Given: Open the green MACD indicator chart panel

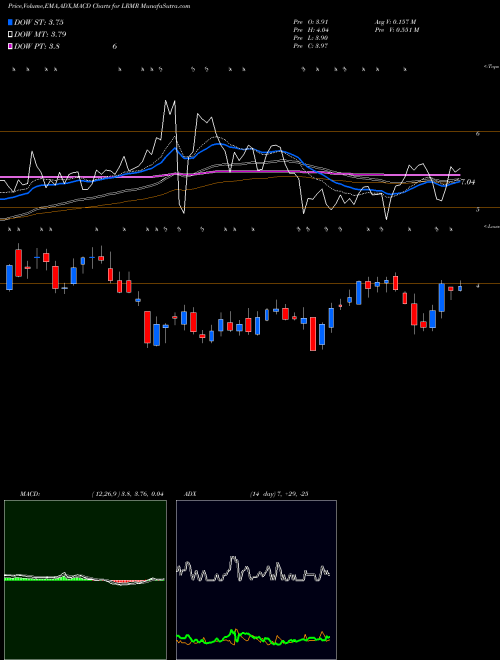Looking at the screenshot, I should pyautogui.click(x=85, y=580).
